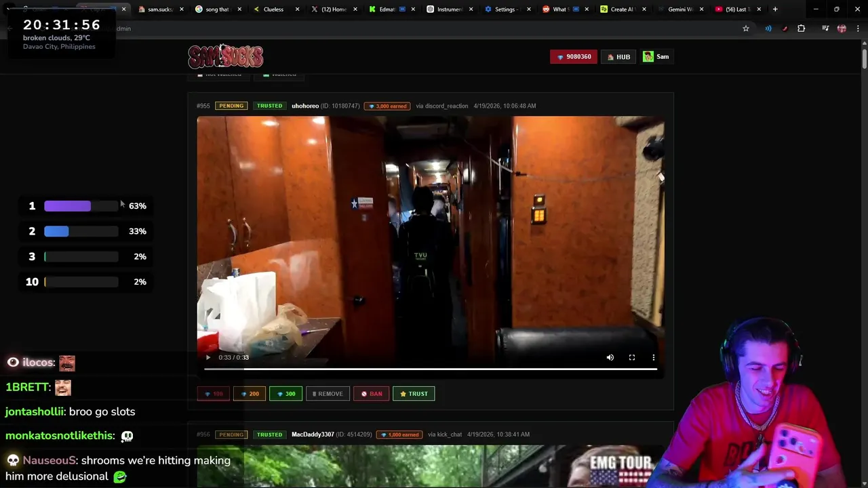Open the SamSucks logo home link

[226, 56]
